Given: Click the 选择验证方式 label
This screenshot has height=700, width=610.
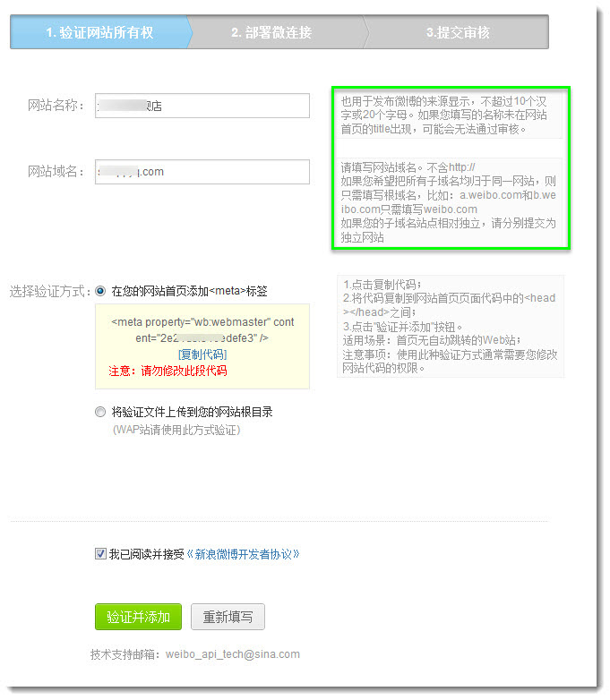Looking at the screenshot, I should pyautogui.click(x=49, y=292).
